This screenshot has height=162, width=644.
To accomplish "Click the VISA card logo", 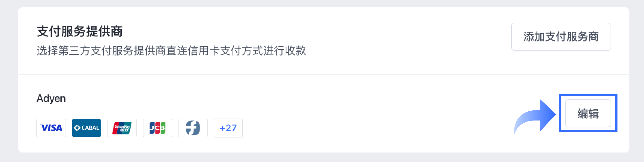I will 51,128.
